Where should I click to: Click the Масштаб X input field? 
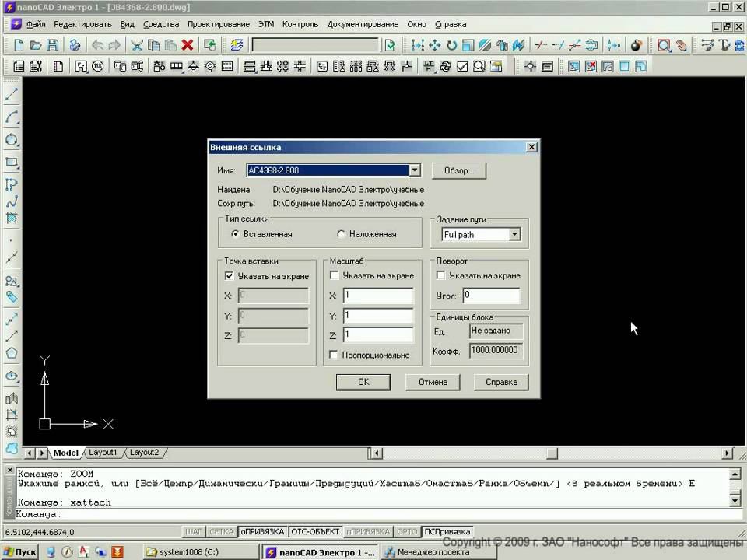tap(378, 296)
